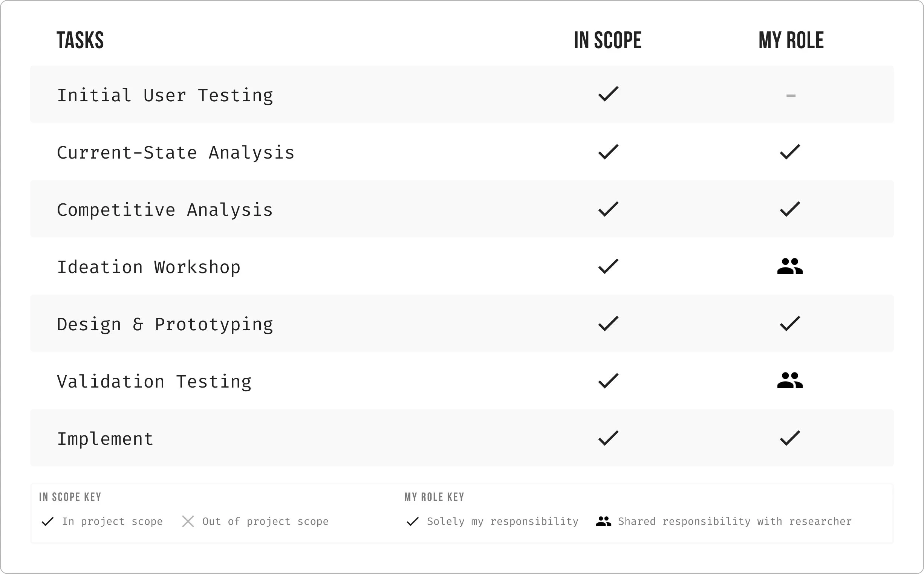The width and height of the screenshot is (924, 574).
Task: Click the Ideation Workshop task label
Action: click(148, 267)
